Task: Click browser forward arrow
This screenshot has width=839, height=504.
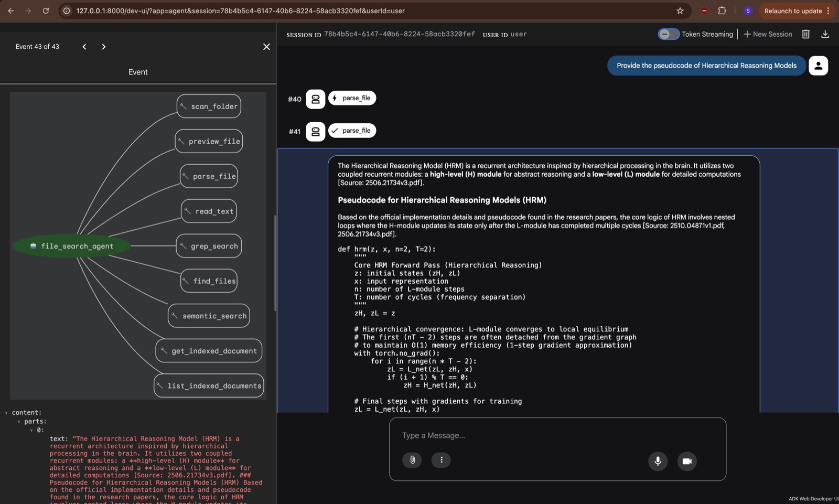Action: tap(28, 10)
